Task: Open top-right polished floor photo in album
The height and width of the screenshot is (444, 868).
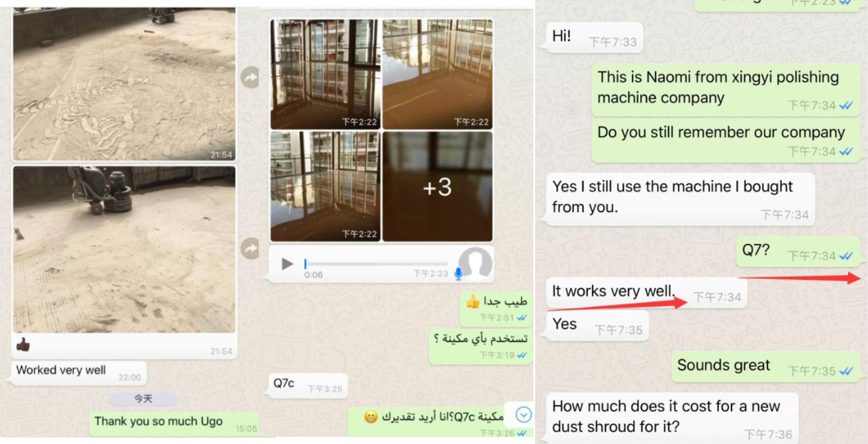Action: tap(437, 74)
